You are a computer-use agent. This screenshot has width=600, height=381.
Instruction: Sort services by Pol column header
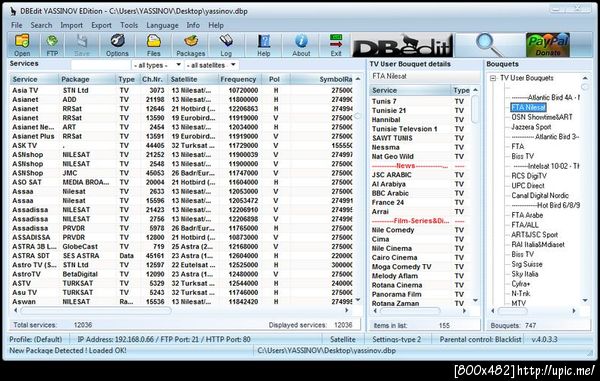tap(276, 79)
